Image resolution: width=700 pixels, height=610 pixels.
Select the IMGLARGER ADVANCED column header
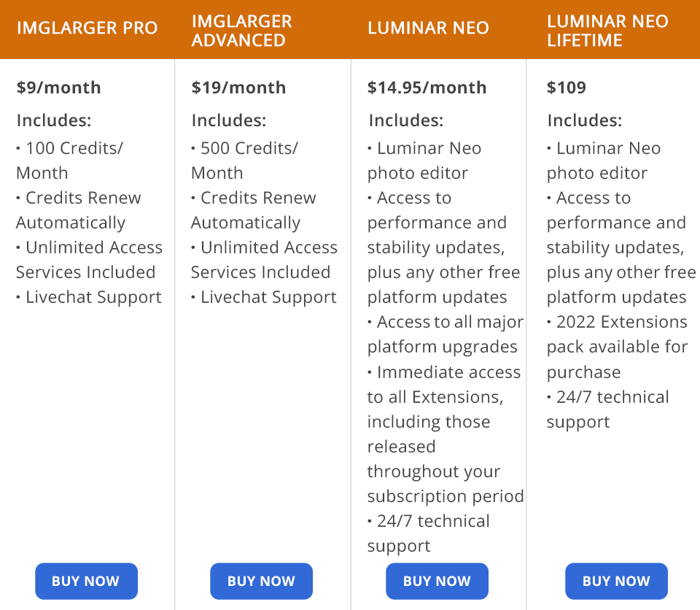tap(241, 31)
